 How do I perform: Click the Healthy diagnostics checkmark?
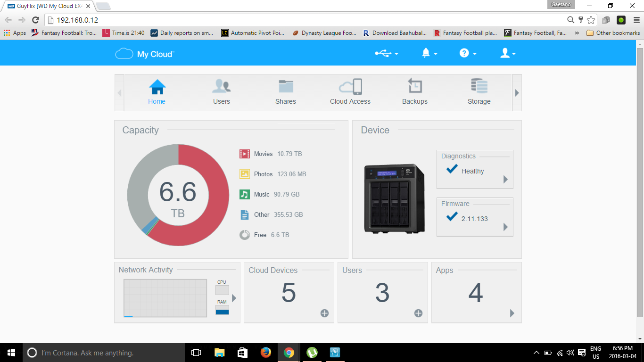coord(452,169)
